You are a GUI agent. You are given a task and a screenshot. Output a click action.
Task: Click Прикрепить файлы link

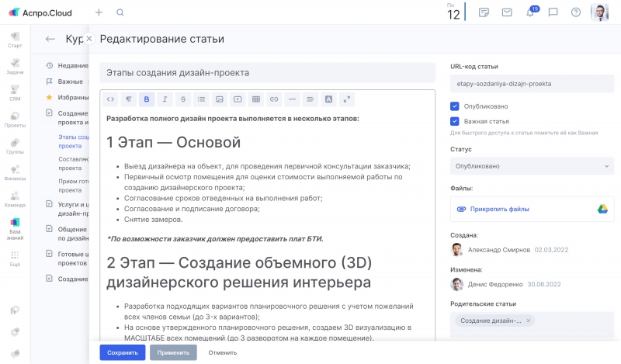(x=499, y=209)
